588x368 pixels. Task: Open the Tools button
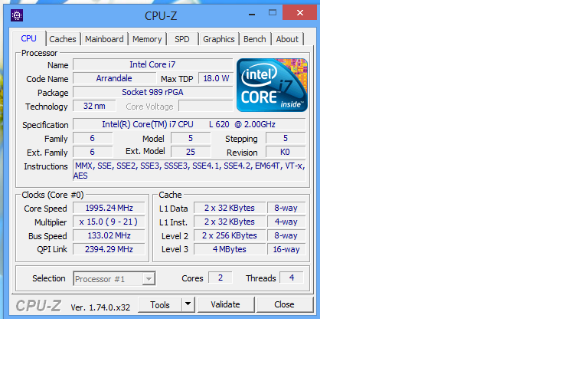click(160, 304)
